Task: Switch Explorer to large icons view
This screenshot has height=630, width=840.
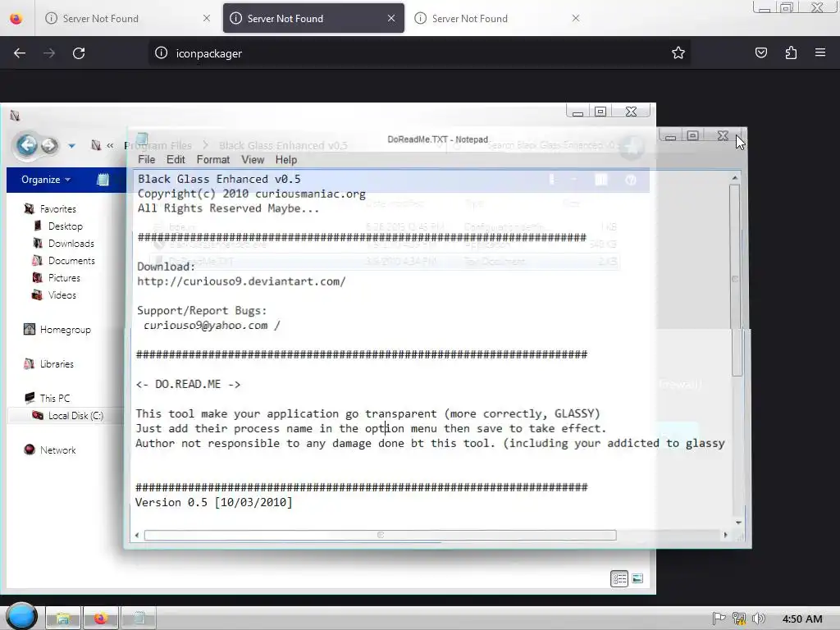Action: [x=637, y=578]
